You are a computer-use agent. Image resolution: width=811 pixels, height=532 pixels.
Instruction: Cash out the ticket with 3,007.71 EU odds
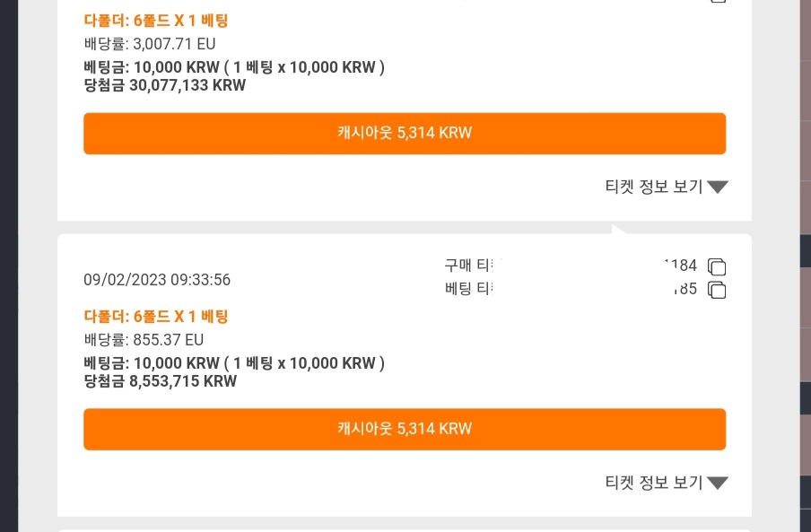coord(405,134)
